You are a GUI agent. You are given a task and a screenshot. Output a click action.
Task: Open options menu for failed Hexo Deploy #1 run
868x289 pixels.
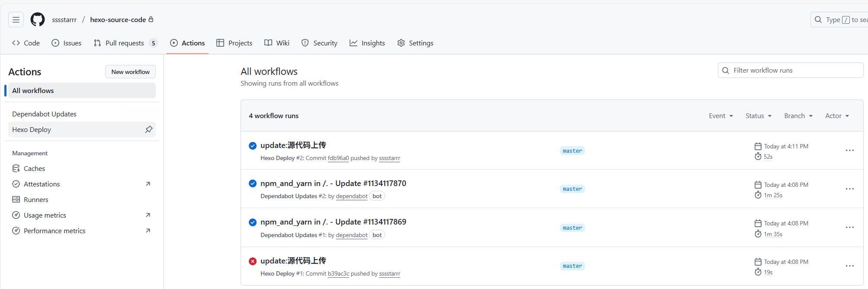point(849,266)
